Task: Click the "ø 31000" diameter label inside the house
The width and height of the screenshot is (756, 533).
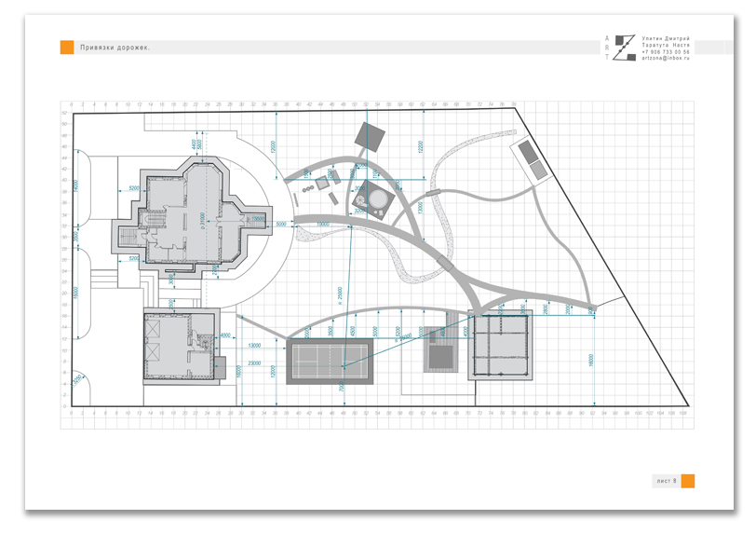Action: [x=202, y=221]
